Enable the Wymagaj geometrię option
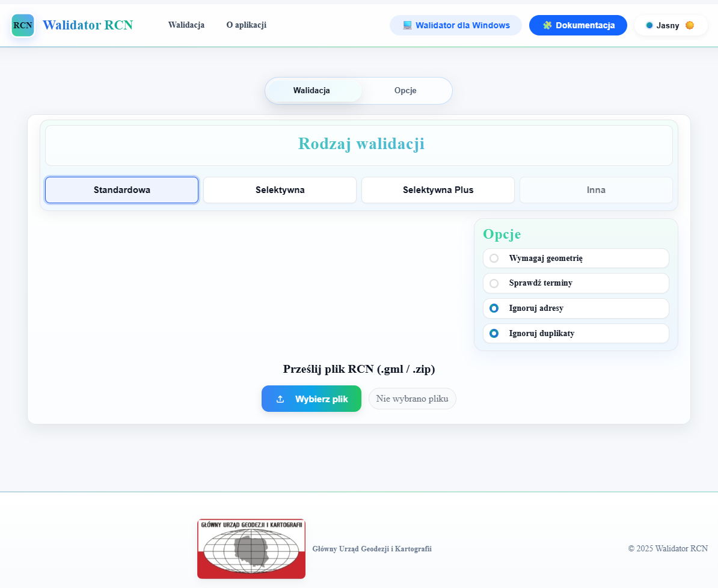The width and height of the screenshot is (718, 588). coord(494,259)
